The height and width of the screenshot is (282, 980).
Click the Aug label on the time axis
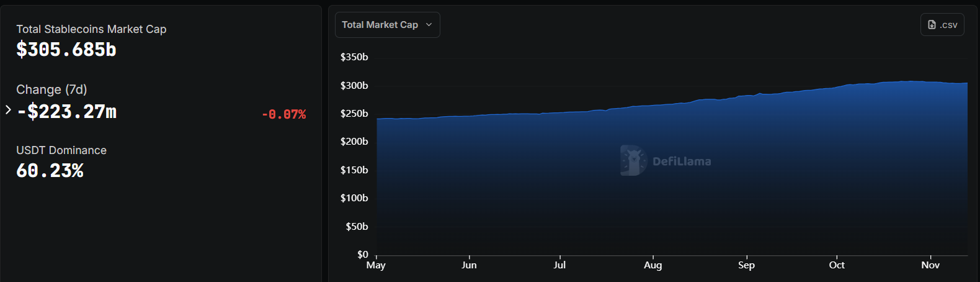653,265
